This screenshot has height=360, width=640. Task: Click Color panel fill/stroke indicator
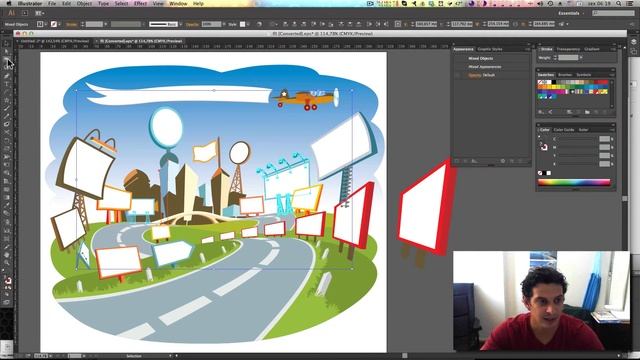tap(543, 147)
